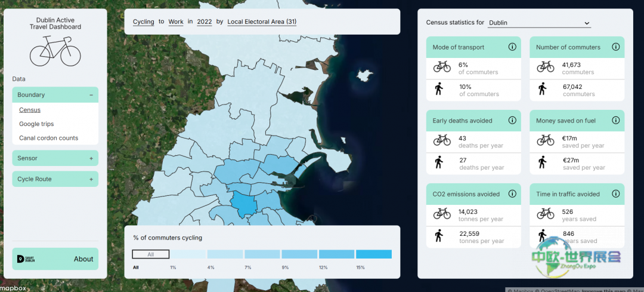Click the '526' years saved value
644x292 pixels.
click(x=567, y=212)
